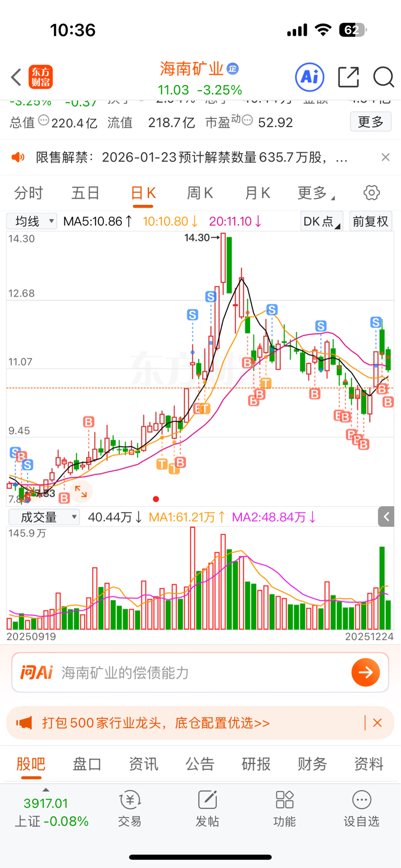Tap the 218.7亿 流值 value
Viewport: 401px width, 868px height.
[172, 123]
